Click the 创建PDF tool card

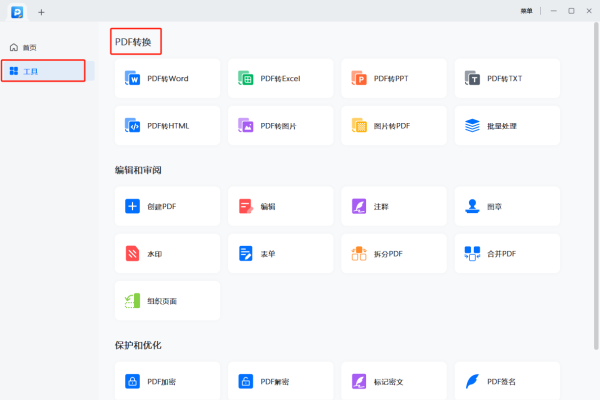[x=167, y=206]
